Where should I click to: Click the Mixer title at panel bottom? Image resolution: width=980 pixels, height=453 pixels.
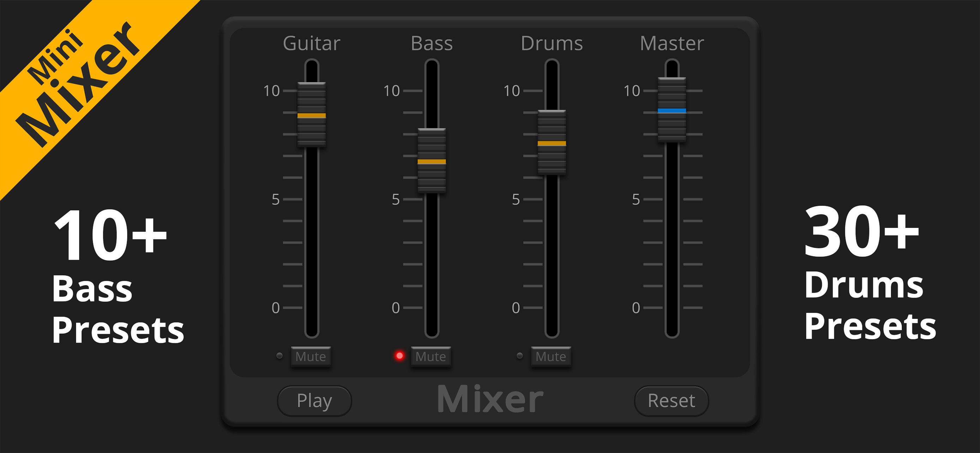pyautogui.click(x=490, y=399)
